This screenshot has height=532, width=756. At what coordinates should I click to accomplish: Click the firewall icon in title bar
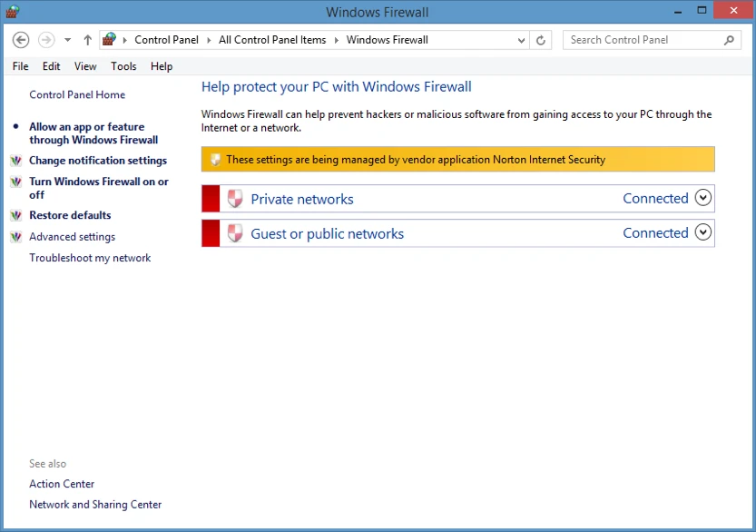tap(13, 12)
